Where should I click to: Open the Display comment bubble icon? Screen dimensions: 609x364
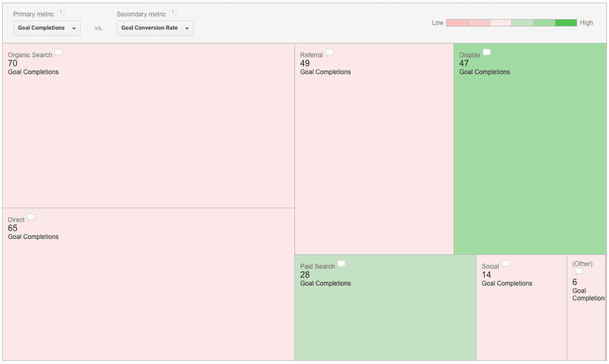coord(486,53)
